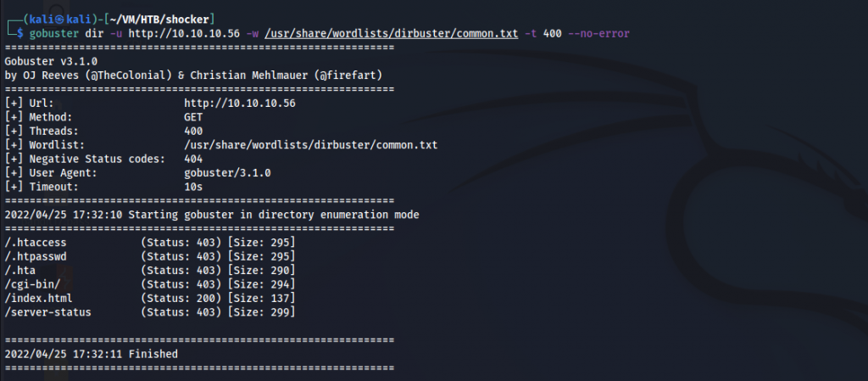Click the /cgi-bin/ result entry
Image resolution: width=868 pixels, height=381 pixels.
[33, 284]
